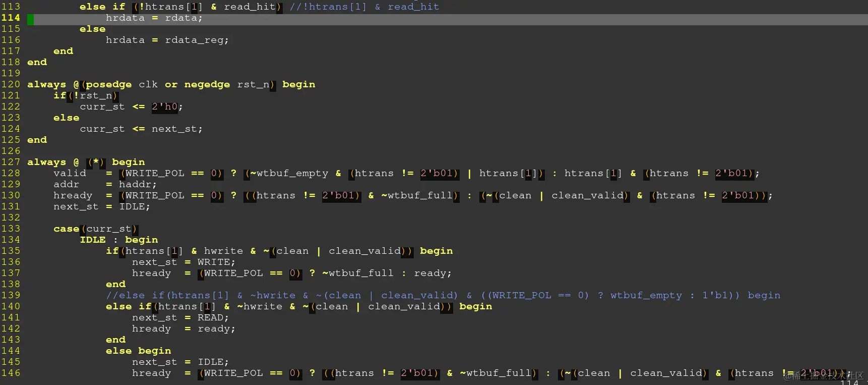Click 'clk' in the always sensitivity list

point(148,85)
